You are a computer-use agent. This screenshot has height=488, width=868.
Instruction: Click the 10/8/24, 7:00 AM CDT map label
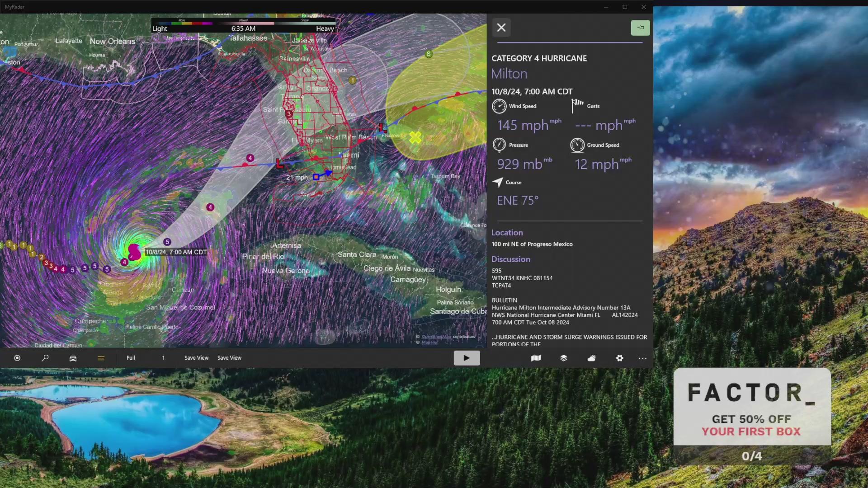tap(176, 252)
